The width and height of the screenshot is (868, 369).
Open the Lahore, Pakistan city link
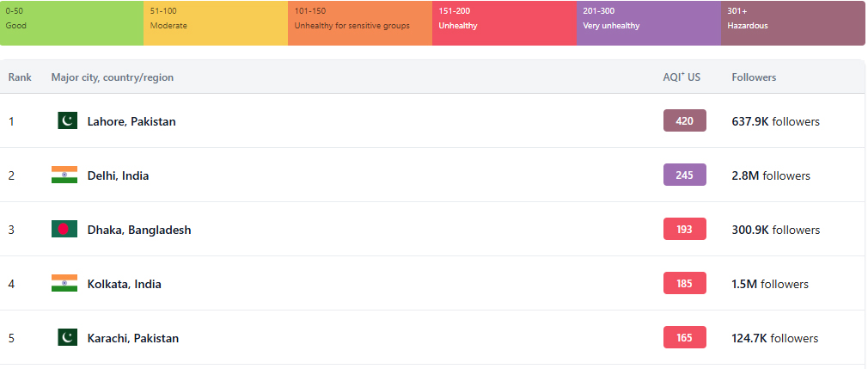tap(131, 121)
